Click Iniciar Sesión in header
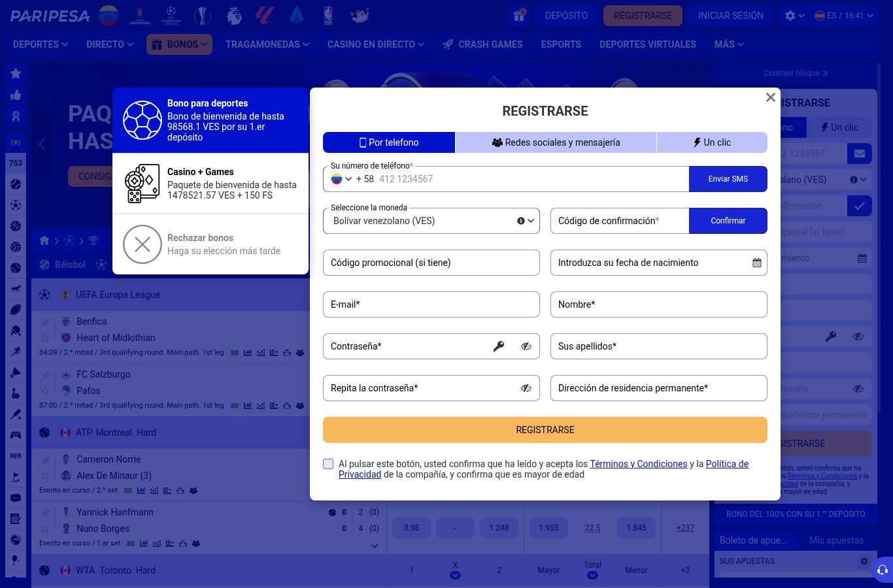Image resolution: width=893 pixels, height=588 pixels. (x=731, y=16)
